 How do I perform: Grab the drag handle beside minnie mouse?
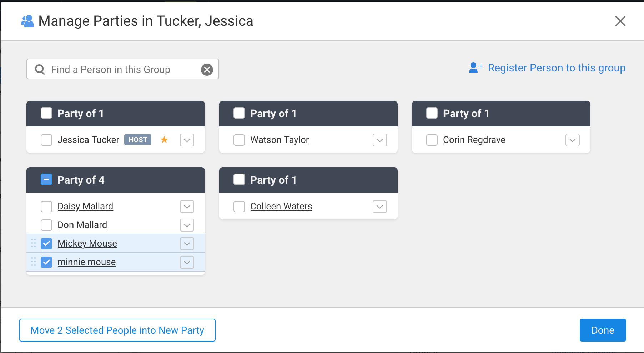point(34,262)
